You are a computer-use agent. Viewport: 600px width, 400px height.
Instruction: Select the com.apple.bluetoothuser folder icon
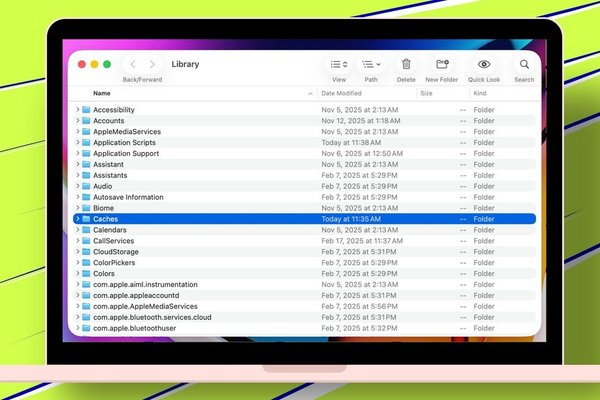click(86, 328)
